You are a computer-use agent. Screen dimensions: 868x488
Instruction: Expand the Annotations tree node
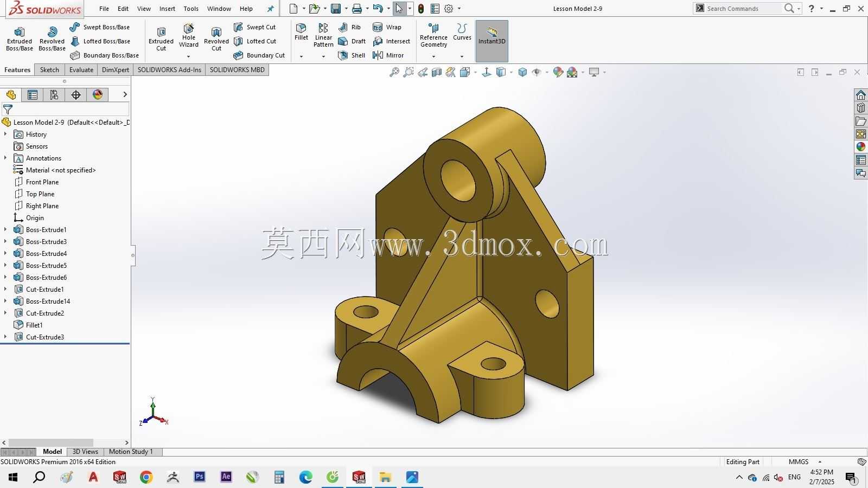pos(5,158)
